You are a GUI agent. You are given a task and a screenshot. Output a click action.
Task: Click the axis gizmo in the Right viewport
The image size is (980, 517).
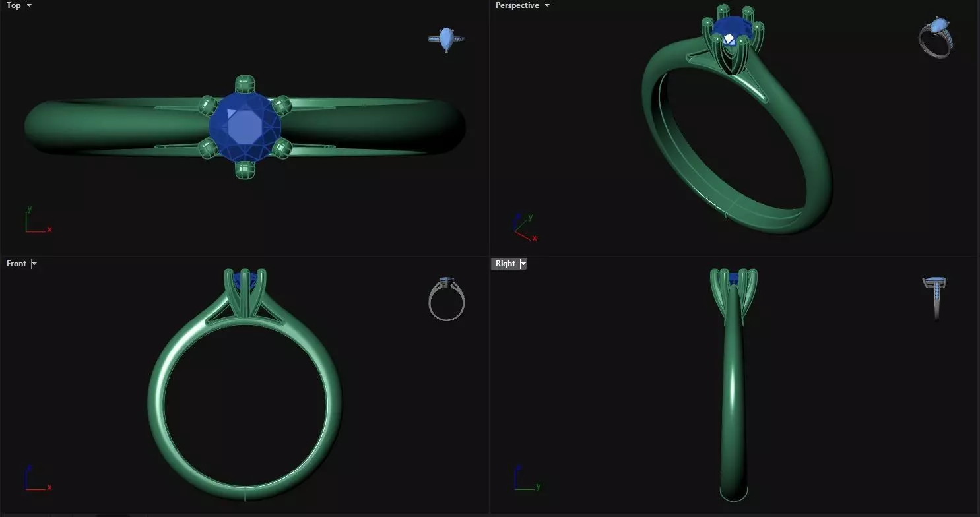point(527,477)
